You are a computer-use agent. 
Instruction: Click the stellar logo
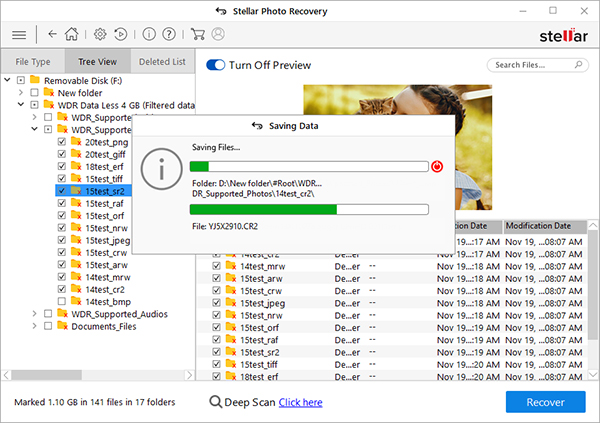coord(564,36)
